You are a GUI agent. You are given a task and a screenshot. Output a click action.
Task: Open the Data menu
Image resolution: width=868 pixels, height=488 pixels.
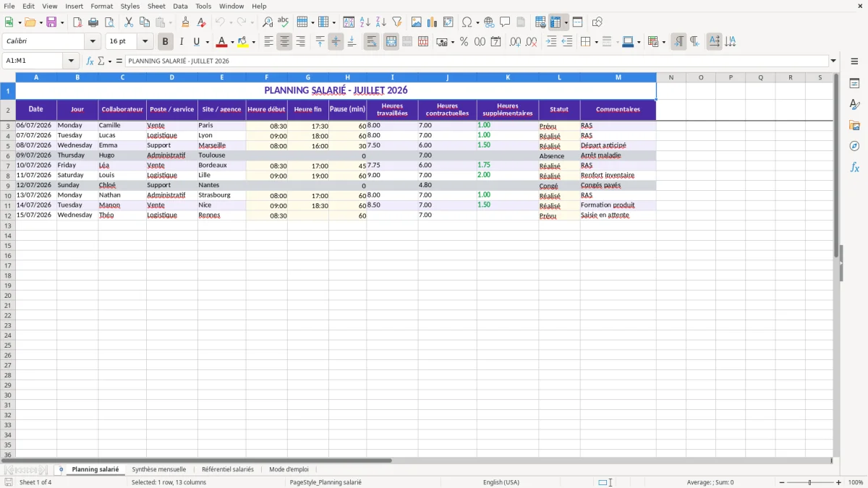180,6
